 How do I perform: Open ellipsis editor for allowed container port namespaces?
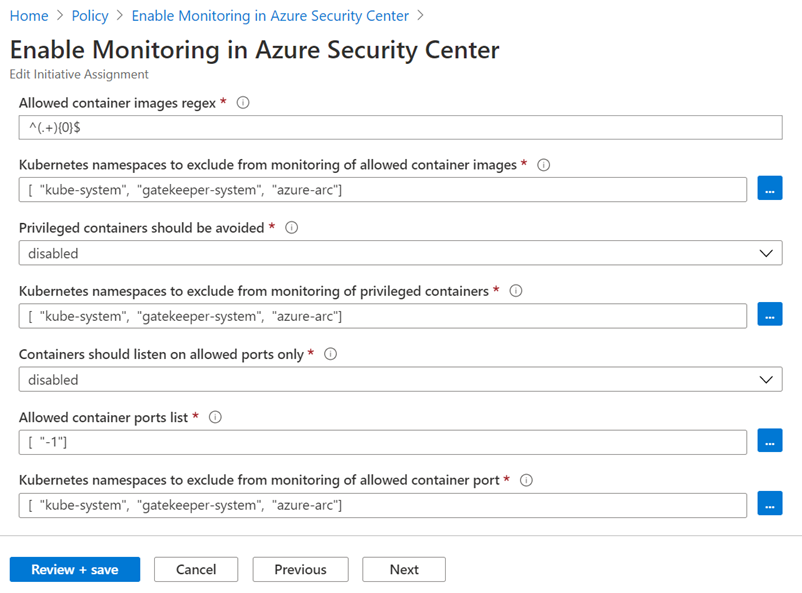pos(770,504)
